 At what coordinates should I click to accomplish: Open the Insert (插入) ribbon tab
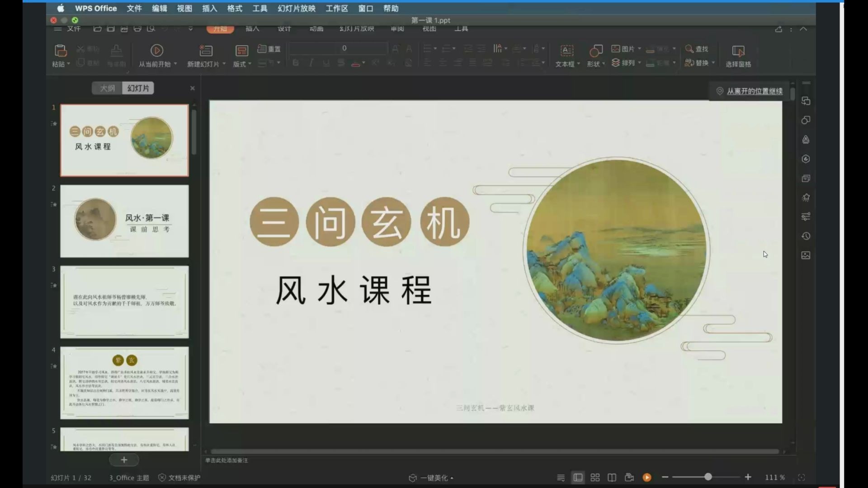pyautogui.click(x=253, y=28)
